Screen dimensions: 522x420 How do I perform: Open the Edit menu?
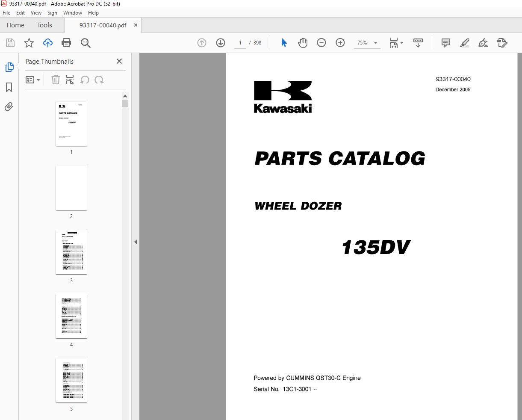21,13
